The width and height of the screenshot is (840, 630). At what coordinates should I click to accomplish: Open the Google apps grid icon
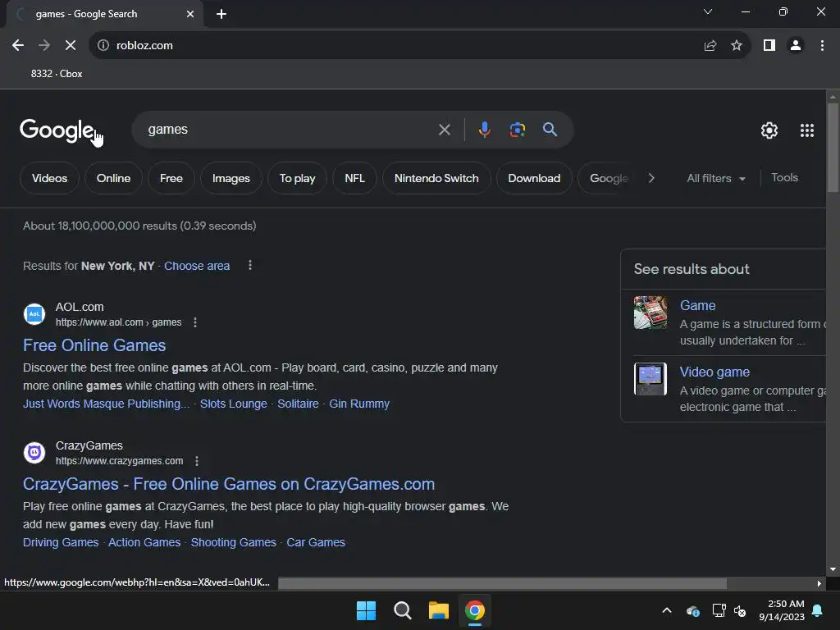pos(807,130)
